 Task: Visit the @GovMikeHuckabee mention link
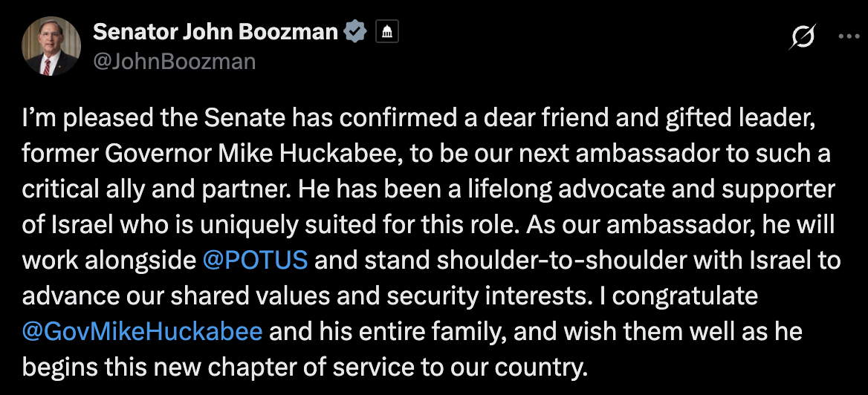tap(142, 330)
